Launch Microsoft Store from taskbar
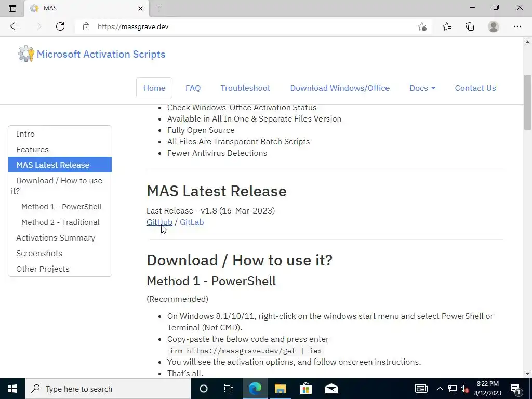Image resolution: width=532 pixels, height=399 pixels. (305, 389)
